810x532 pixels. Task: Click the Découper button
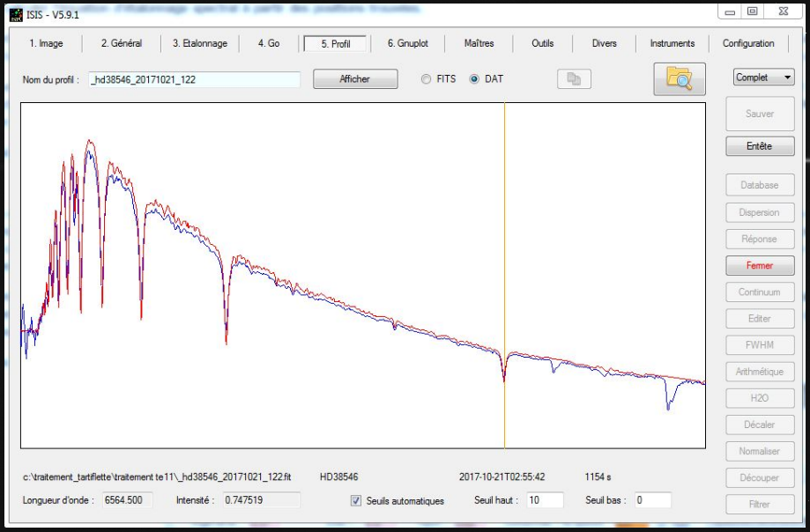point(760,477)
